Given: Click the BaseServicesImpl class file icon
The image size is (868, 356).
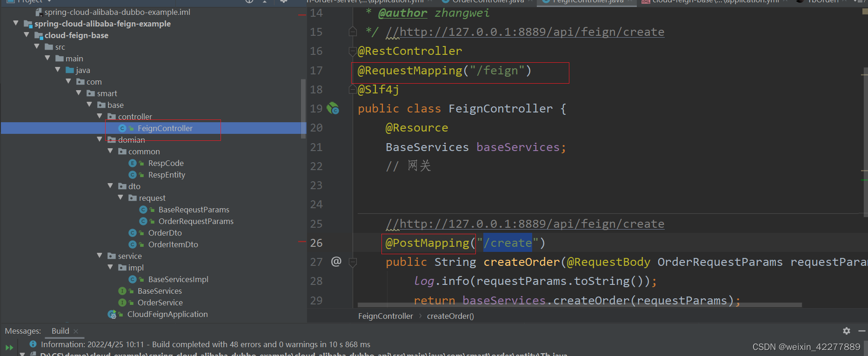Looking at the screenshot, I should pos(133,279).
